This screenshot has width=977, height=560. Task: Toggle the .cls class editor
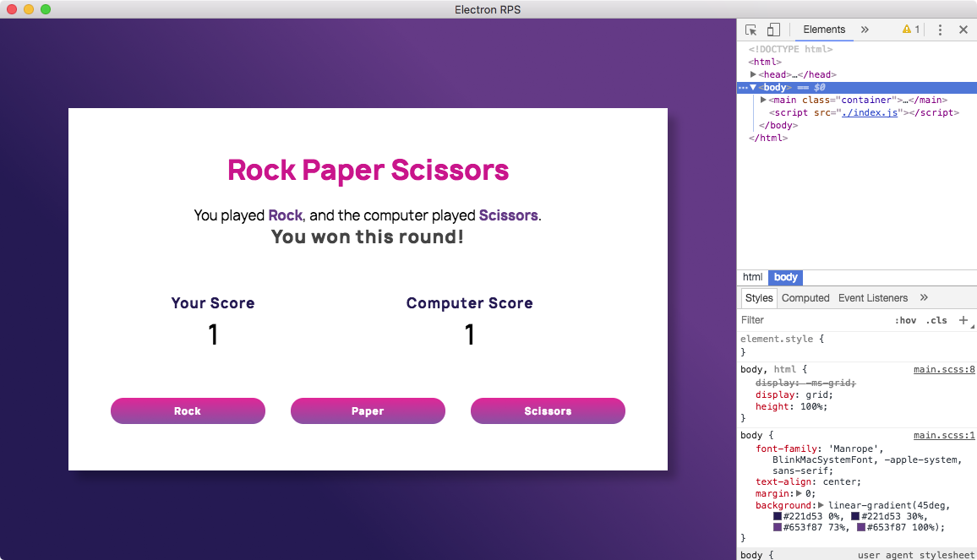point(936,320)
